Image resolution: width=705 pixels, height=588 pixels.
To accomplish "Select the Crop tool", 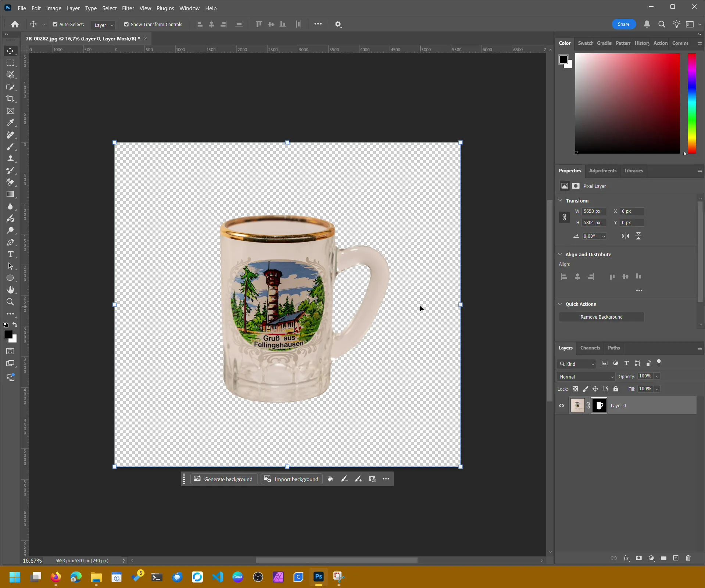I will [x=10, y=98].
